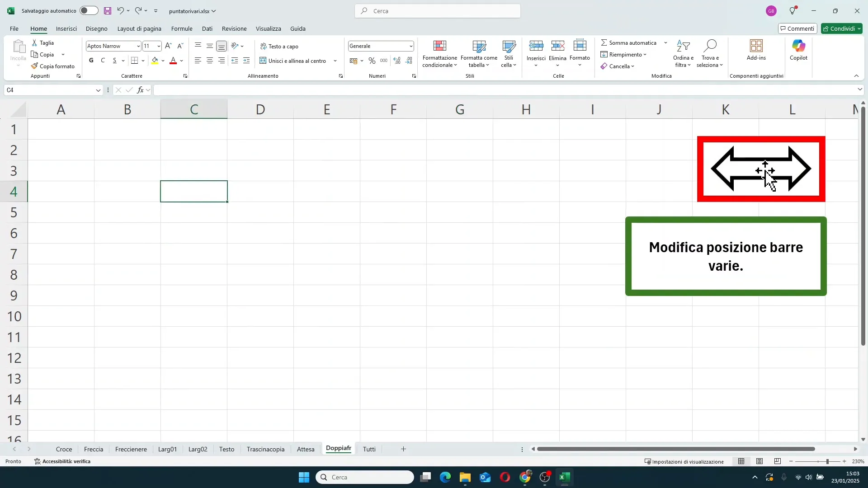This screenshot has height=488, width=868.
Task: Click the Save icon in the title bar
Action: pyautogui.click(x=108, y=11)
